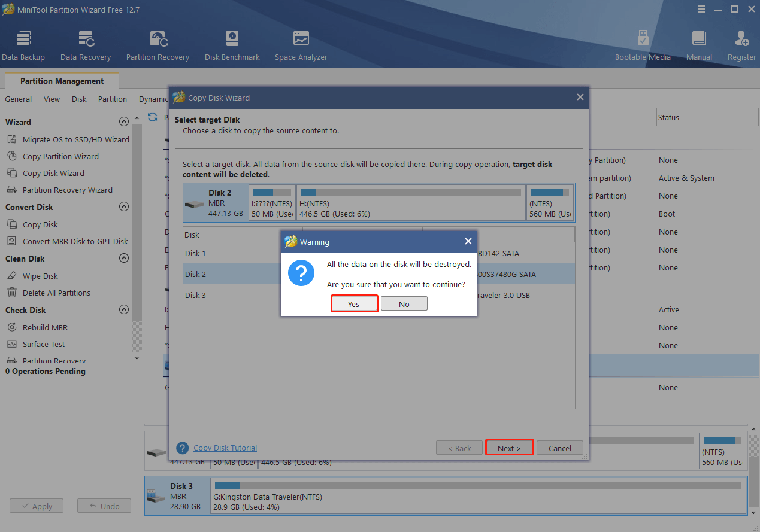Image resolution: width=760 pixels, height=532 pixels.
Task: Click the refresh icon in partition list
Action: (153, 117)
